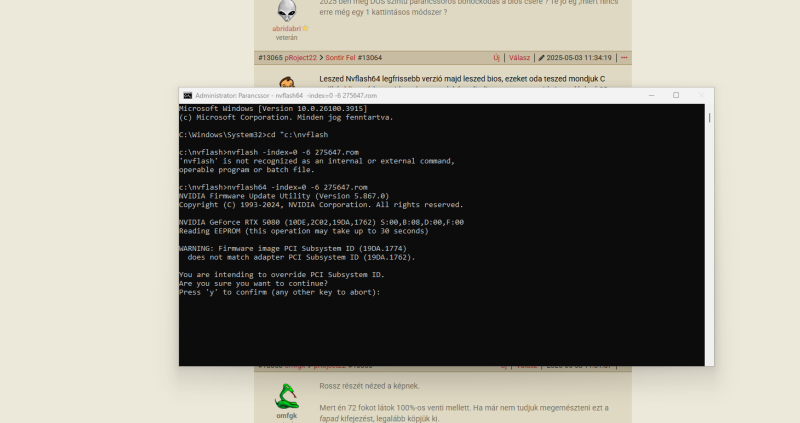Viewport: 800px width, 423px height.
Task: Click the gold star beside abridabri
Action: 306,29
